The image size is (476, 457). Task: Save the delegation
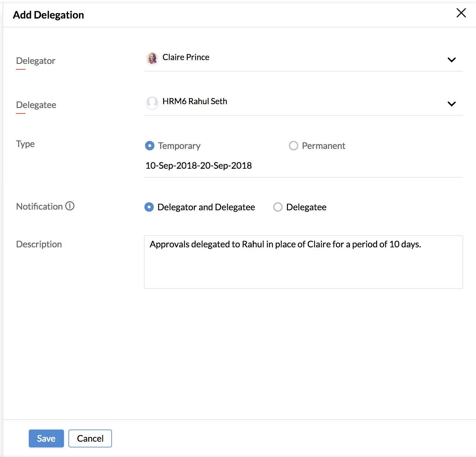click(46, 438)
